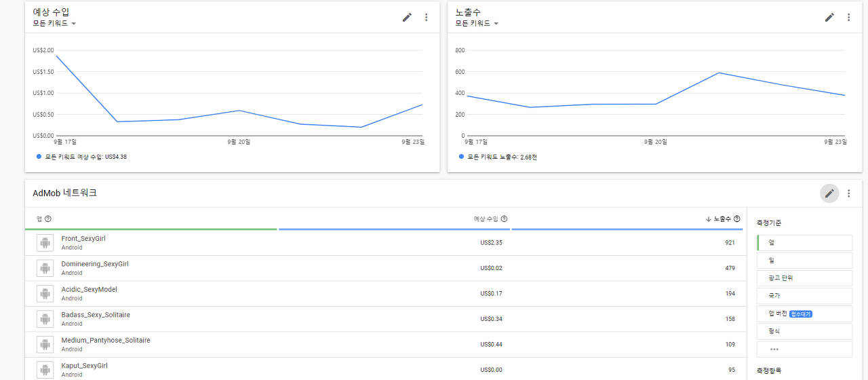Open more options for AdMob 네트워크 card
The image size is (868, 380).
(848, 193)
